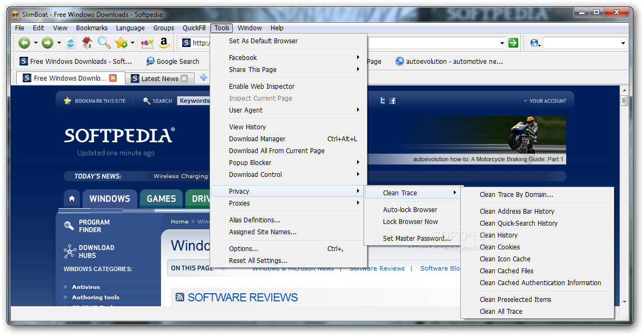Click the Softpedia home tab icon
This screenshot has height=336, width=644.
coord(72,199)
